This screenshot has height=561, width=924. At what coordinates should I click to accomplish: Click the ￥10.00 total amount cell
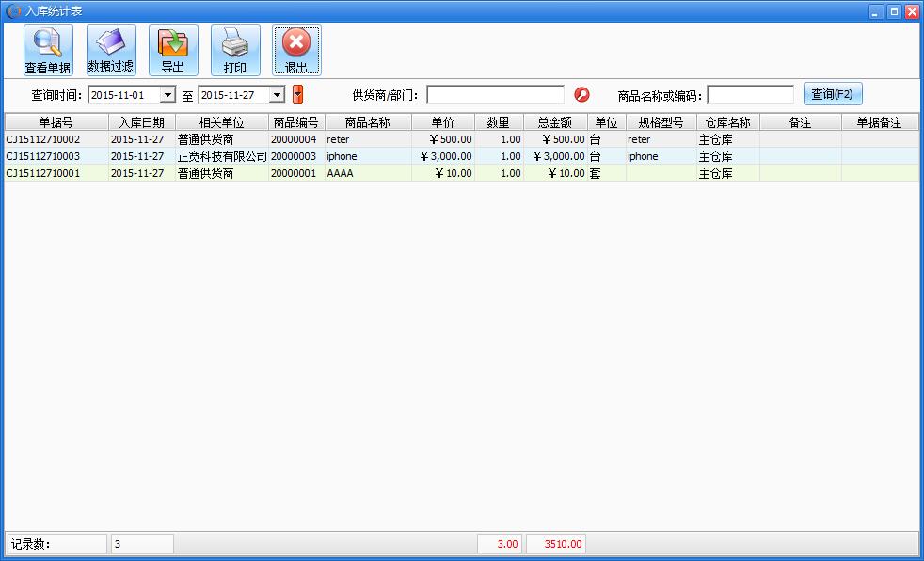coord(555,173)
